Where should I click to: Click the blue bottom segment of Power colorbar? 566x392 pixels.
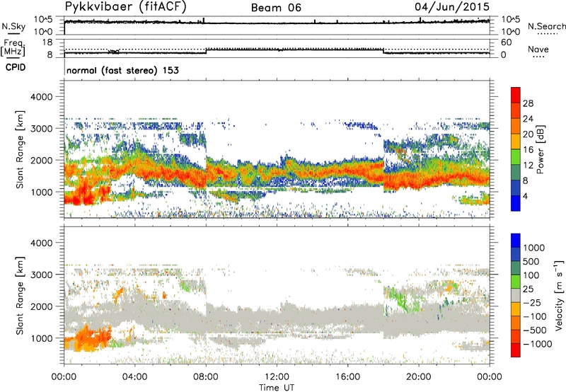tap(516, 203)
